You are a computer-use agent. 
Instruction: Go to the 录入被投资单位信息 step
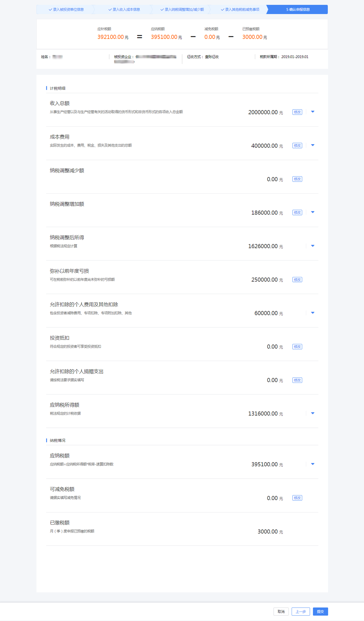coord(66,9)
